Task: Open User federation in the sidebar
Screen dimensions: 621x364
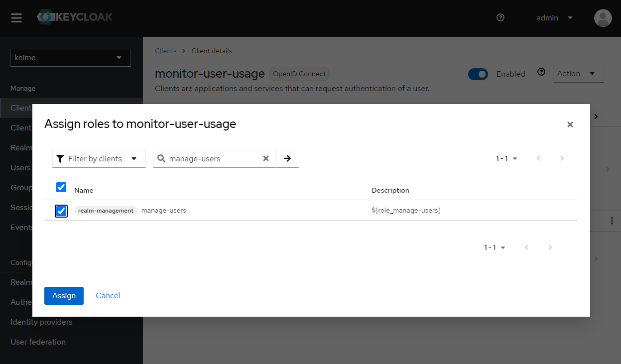Action: 38,342
